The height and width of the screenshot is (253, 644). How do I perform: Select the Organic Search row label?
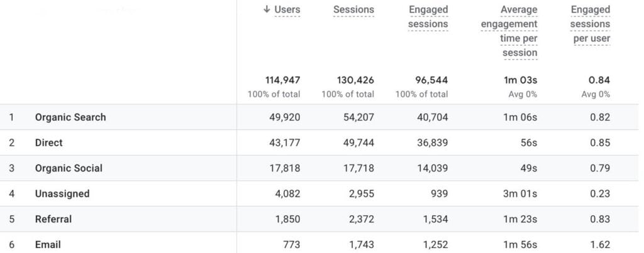(70, 117)
